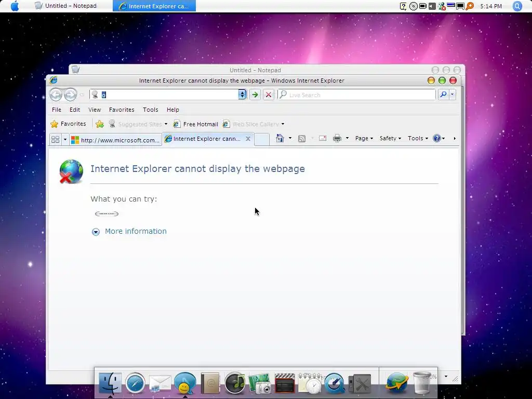Screen dimensions: 532x399
Task: Click the messenger tray icon with red X
Action: [x=442, y=6]
